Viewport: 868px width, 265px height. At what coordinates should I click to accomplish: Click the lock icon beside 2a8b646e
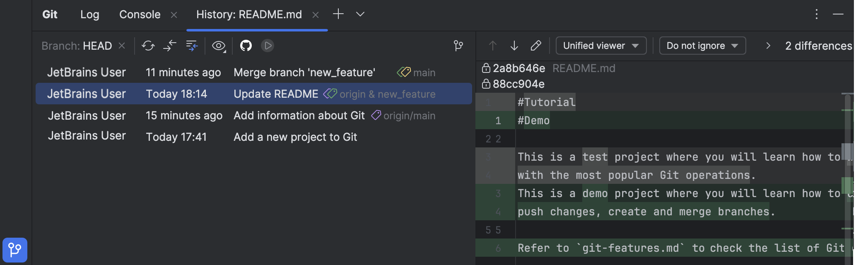(486, 68)
